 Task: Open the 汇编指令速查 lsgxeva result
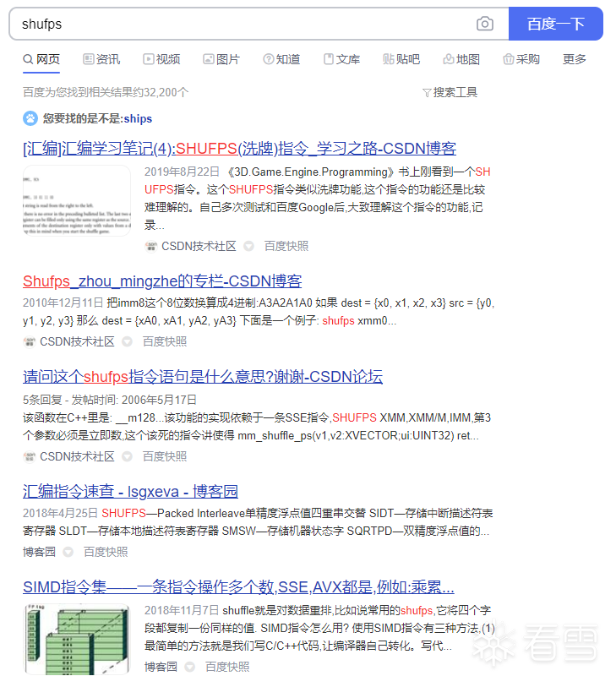click(130, 492)
